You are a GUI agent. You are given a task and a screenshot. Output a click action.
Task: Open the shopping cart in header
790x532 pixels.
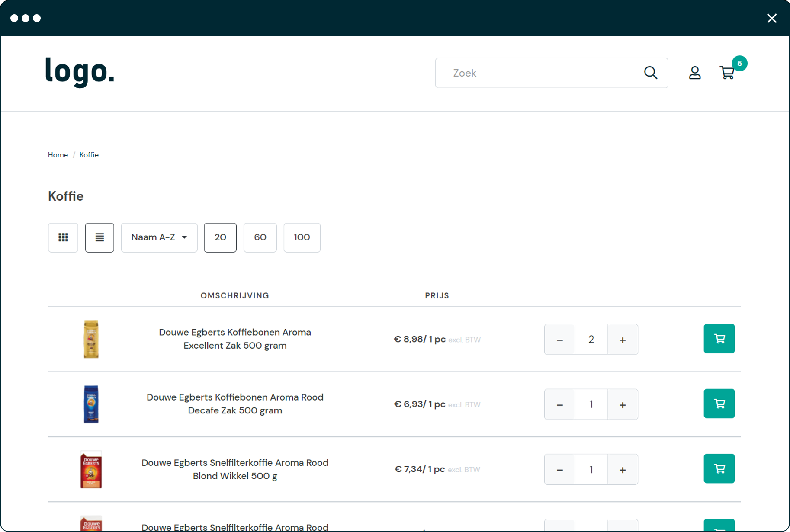tap(727, 73)
